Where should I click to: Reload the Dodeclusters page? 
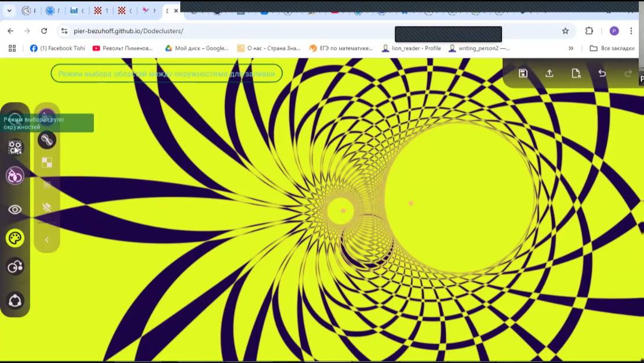[x=44, y=31]
